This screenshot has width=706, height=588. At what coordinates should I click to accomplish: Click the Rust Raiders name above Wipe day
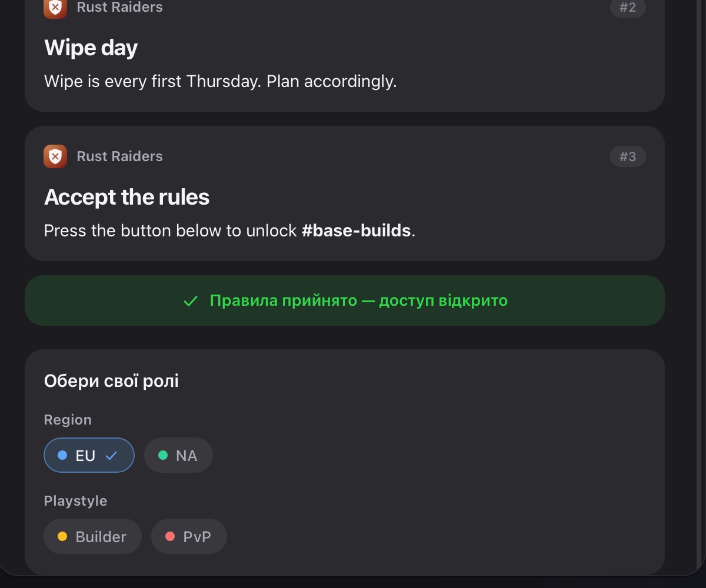coord(119,8)
